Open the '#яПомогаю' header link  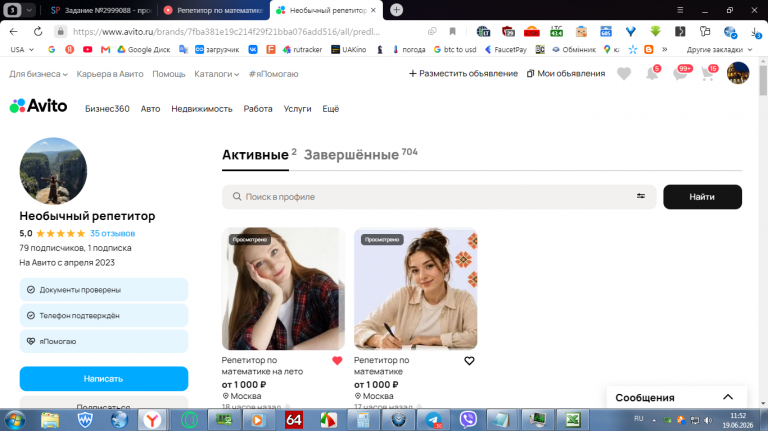click(273, 74)
